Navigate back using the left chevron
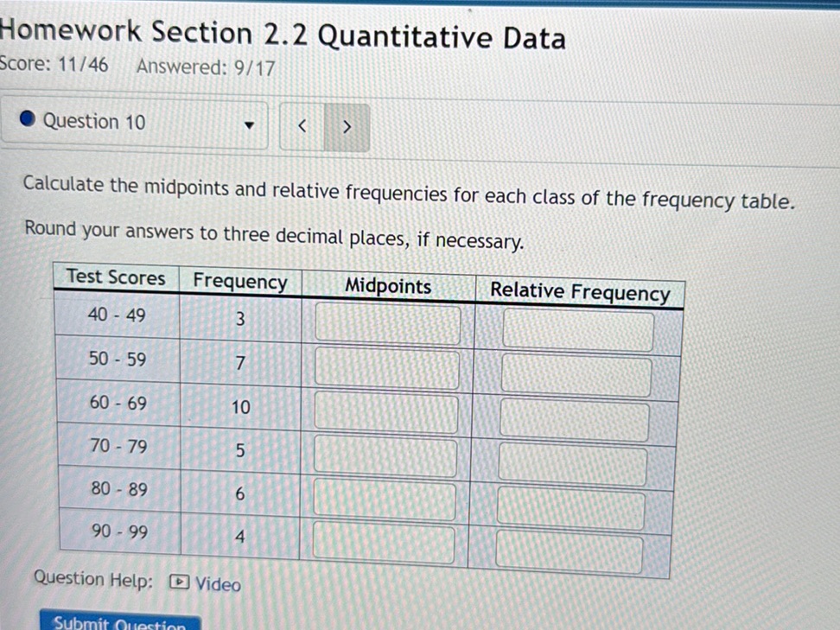 [x=302, y=126]
